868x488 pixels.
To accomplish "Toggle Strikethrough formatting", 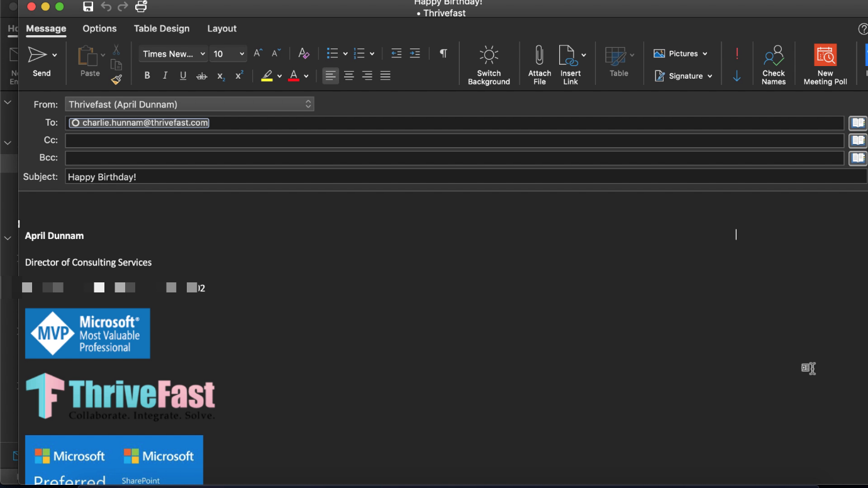I will click(x=201, y=76).
